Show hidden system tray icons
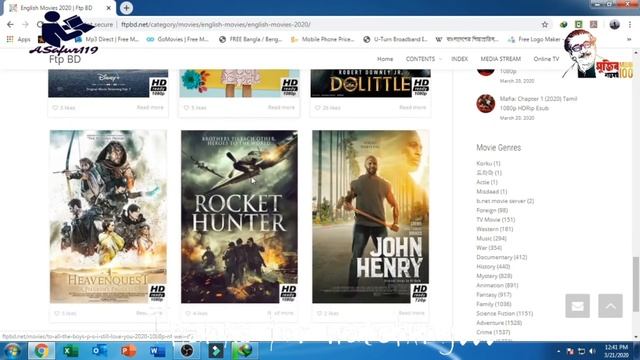The image size is (640, 360). (558, 351)
